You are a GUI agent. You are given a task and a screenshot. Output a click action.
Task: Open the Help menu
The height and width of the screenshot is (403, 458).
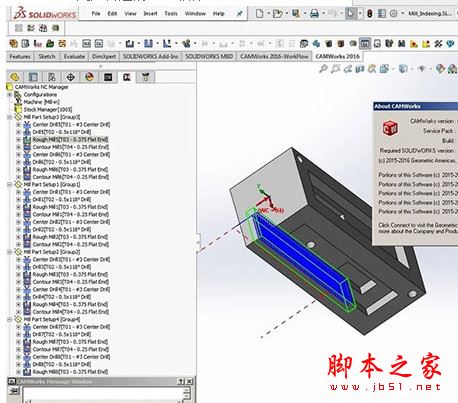coord(218,14)
